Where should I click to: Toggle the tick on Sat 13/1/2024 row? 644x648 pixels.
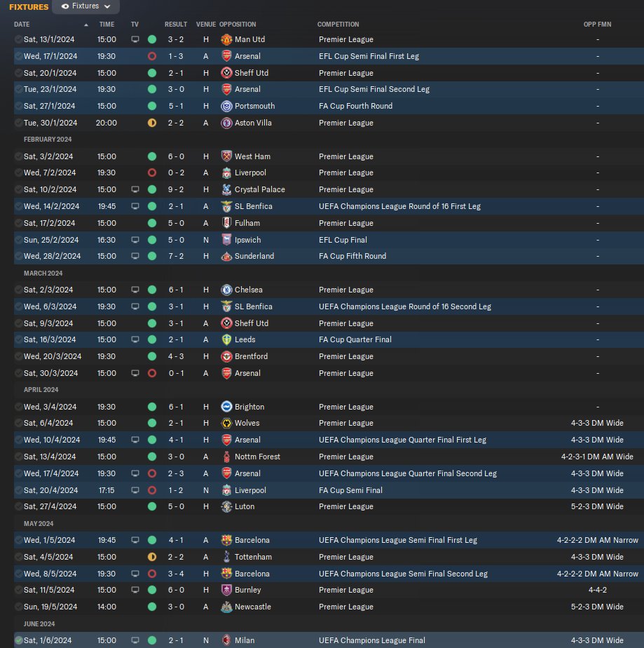click(18, 40)
